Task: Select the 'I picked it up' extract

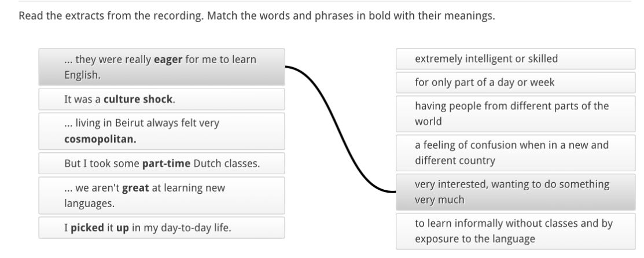Action: [161, 228]
